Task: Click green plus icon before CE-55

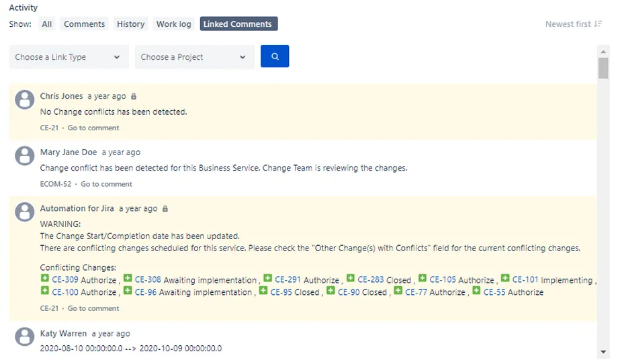Action: point(476,291)
